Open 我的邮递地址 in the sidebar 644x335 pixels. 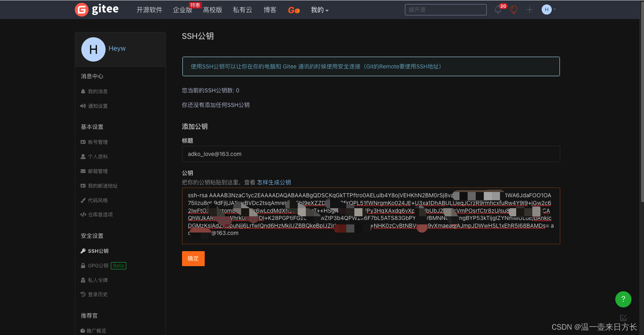[x=102, y=186]
